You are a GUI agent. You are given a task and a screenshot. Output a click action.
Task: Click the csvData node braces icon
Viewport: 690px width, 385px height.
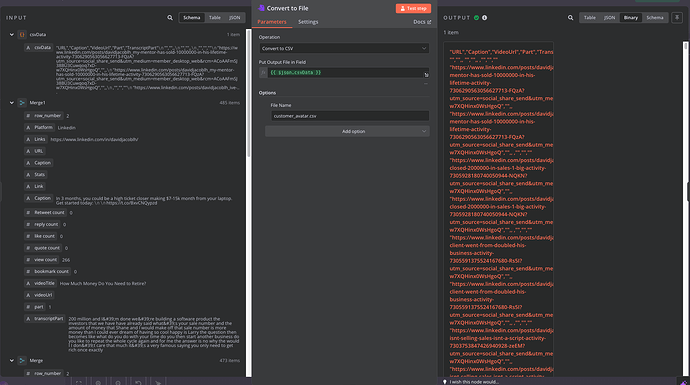tap(22, 34)
